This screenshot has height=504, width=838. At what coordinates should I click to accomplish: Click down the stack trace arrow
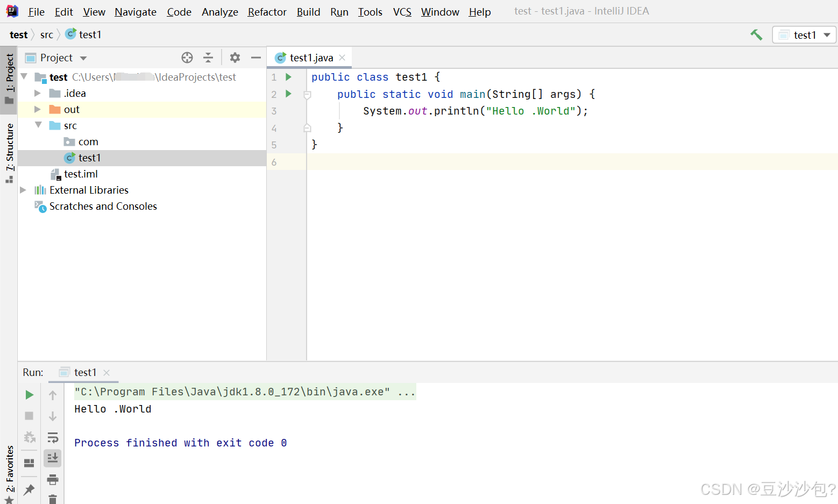coord(53,416)
